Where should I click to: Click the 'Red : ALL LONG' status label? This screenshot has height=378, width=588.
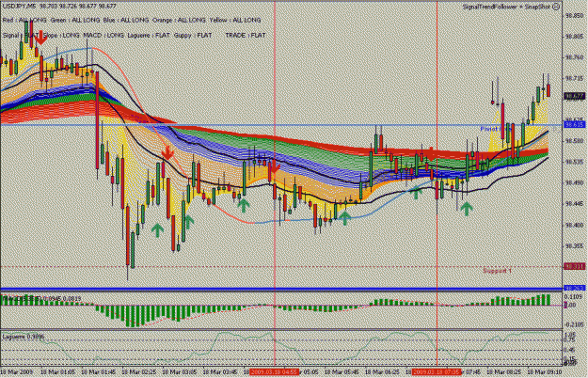tap(24, 21)
